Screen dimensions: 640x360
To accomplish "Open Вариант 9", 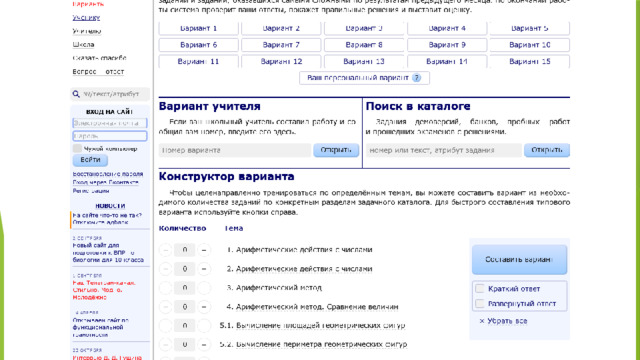I will click(x=447, y=45).
